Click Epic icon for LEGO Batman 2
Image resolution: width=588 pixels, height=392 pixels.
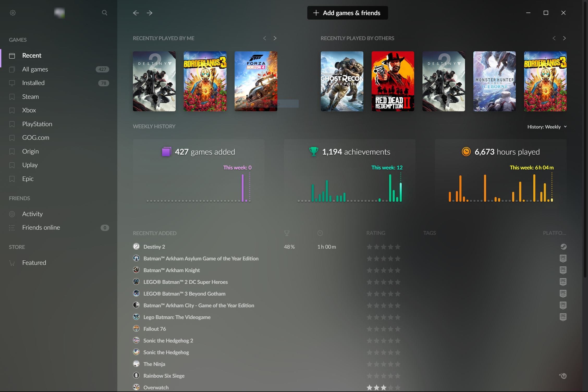pos(563,282)
